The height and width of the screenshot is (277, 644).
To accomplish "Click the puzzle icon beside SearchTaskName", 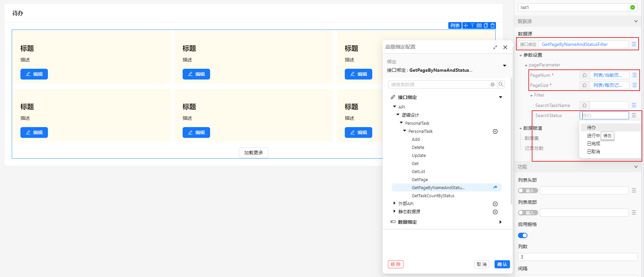I will click(585, 105).
